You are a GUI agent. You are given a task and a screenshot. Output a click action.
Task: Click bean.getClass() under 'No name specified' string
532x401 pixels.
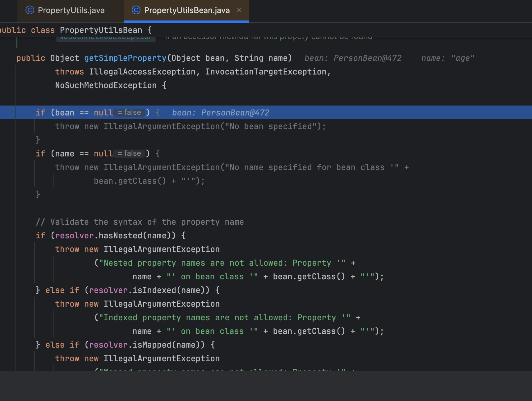130,181
